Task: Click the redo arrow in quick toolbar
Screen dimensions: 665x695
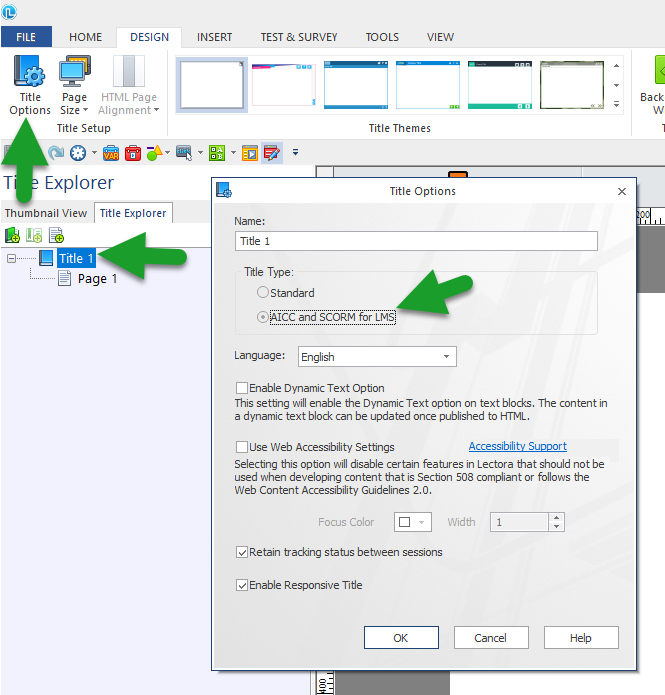Action: coord(56,153)
